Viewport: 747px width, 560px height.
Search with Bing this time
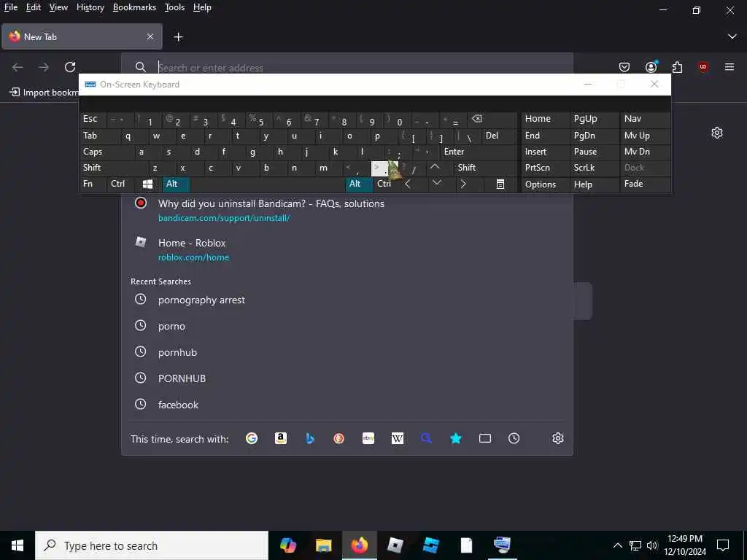[309, 438]
